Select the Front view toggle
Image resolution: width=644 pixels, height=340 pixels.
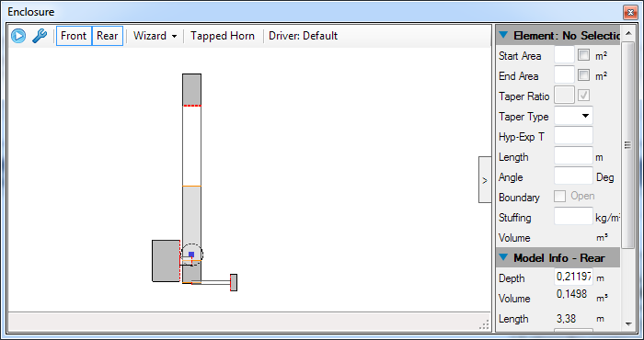(x=74, y=36)
